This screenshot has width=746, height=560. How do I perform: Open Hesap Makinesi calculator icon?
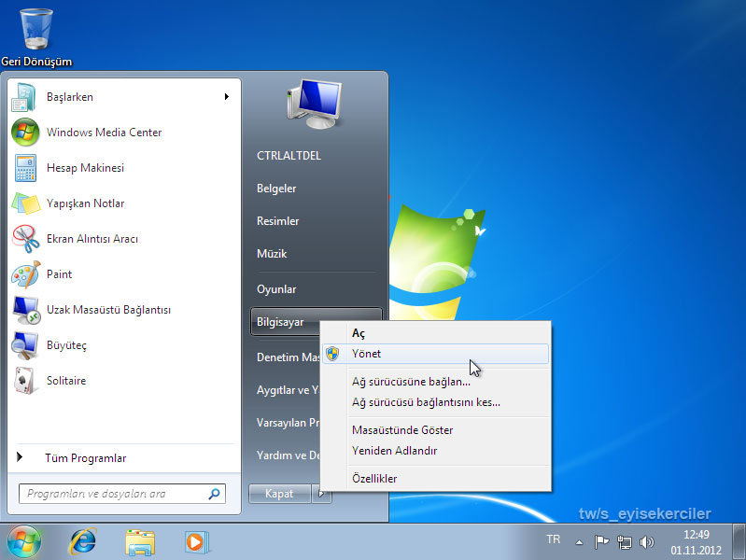coord(25,167)
